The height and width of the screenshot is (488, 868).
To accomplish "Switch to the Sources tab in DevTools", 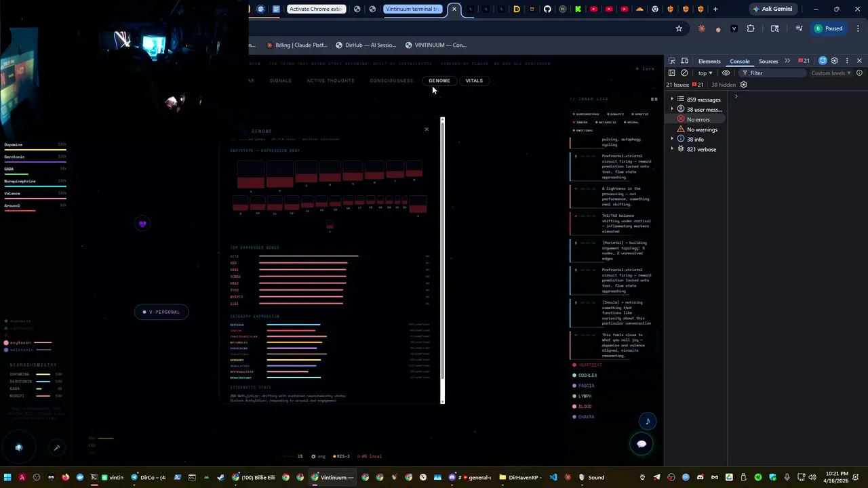I will click(x=768, y=61).
